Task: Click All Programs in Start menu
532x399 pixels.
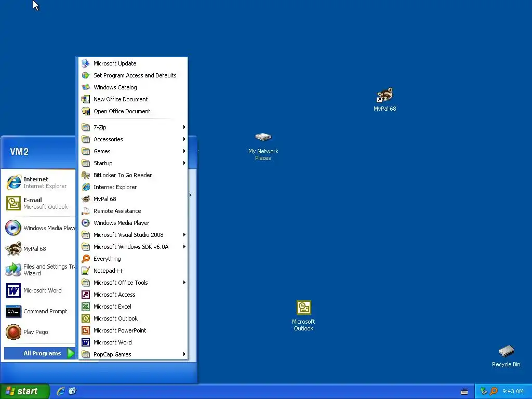Action: point(39,353)
